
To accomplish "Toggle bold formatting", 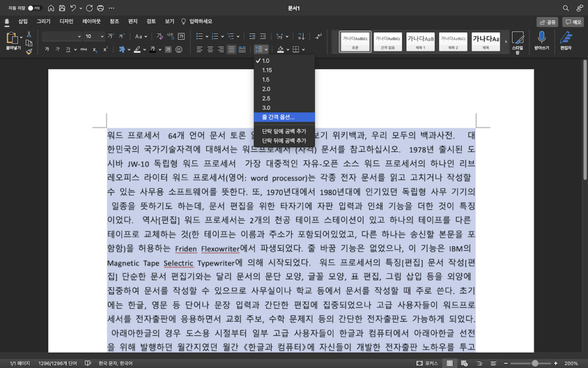I will [47, 49].
